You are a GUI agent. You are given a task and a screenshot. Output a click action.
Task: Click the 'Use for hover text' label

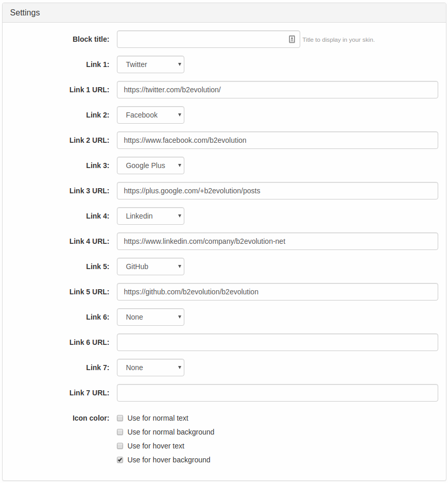pyautogui.click(x=156, y=446)
